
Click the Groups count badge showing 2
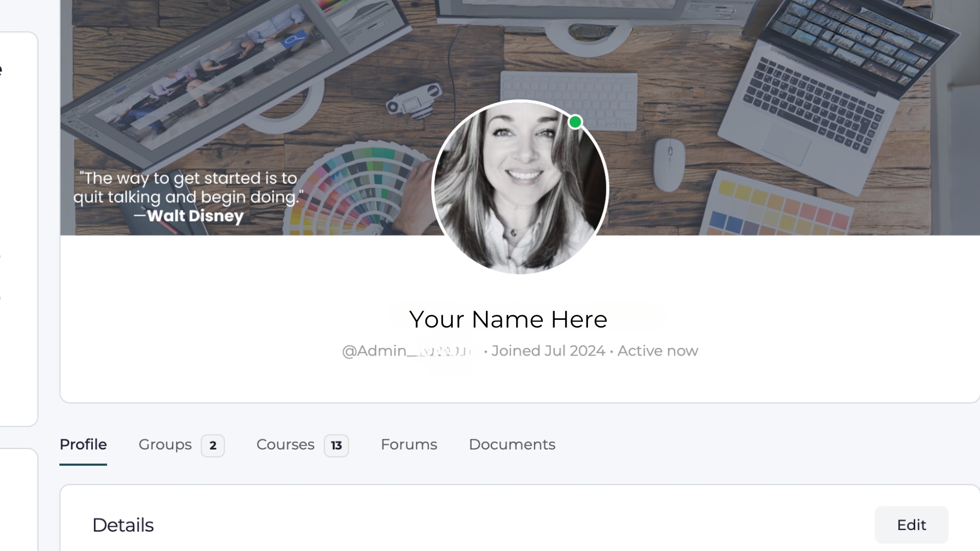pyautogui.click(x=213, y=445)
